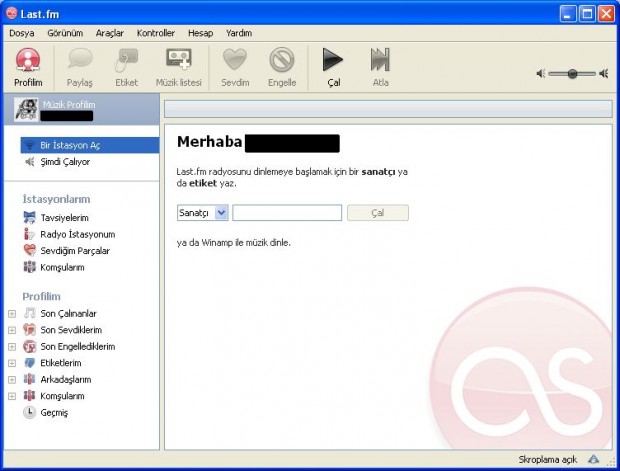Expand the Son Sevdiklerim tree node

(12, 330)
